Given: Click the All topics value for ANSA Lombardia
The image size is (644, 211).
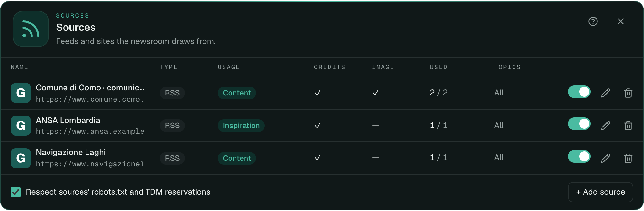Looking at the screenshot, I should [x=499, y=125].
